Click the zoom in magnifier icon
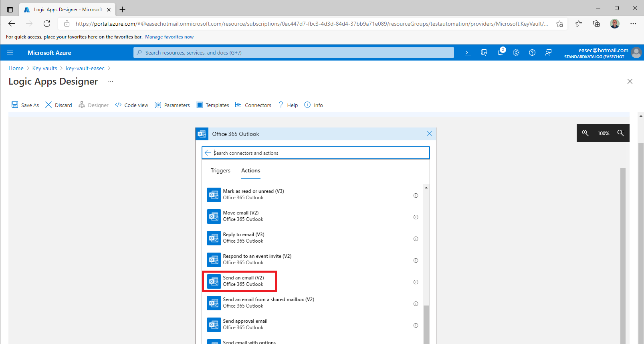The image size is (644, 344). pos(585,133)
